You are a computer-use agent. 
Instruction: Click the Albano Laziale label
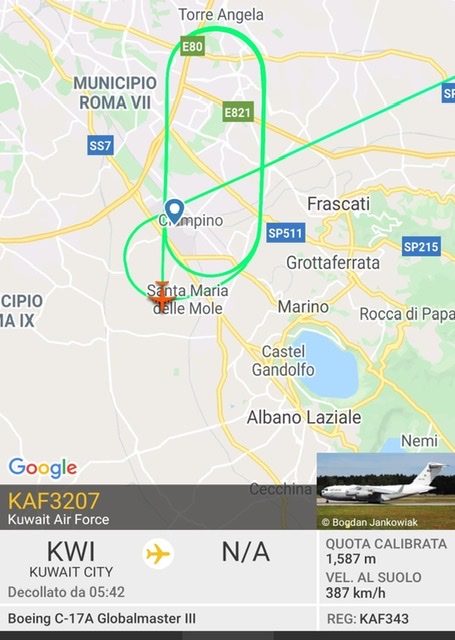(x=304, y=417)
